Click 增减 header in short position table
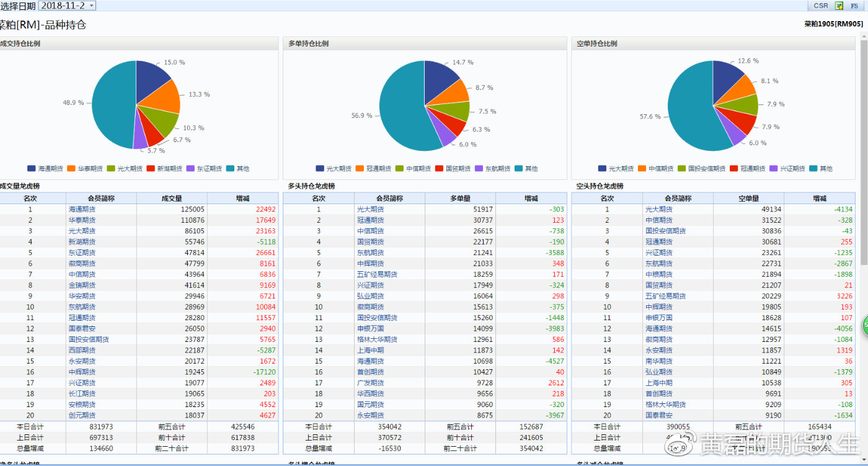Image resolution: width=868 pixels, height=466 pixels. point(820,199)
